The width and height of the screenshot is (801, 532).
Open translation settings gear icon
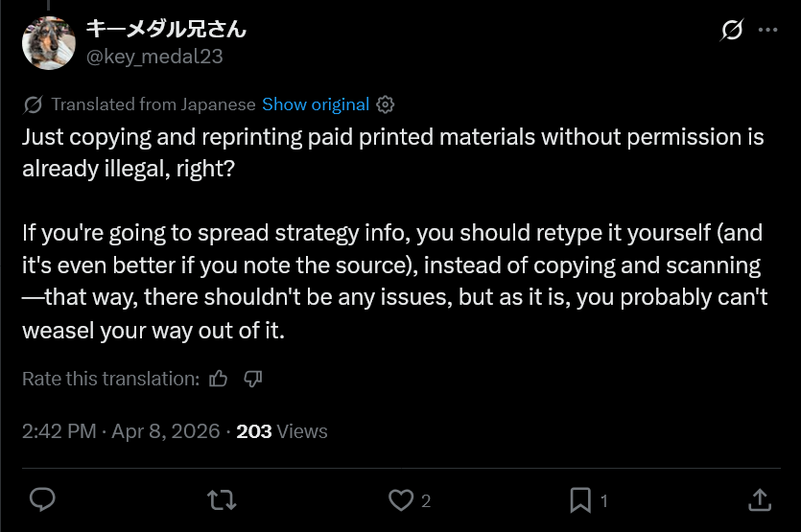point(386,104)
